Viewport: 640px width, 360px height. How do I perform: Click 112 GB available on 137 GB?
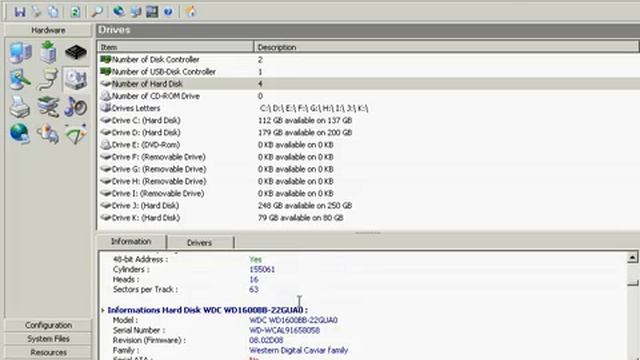305,120
